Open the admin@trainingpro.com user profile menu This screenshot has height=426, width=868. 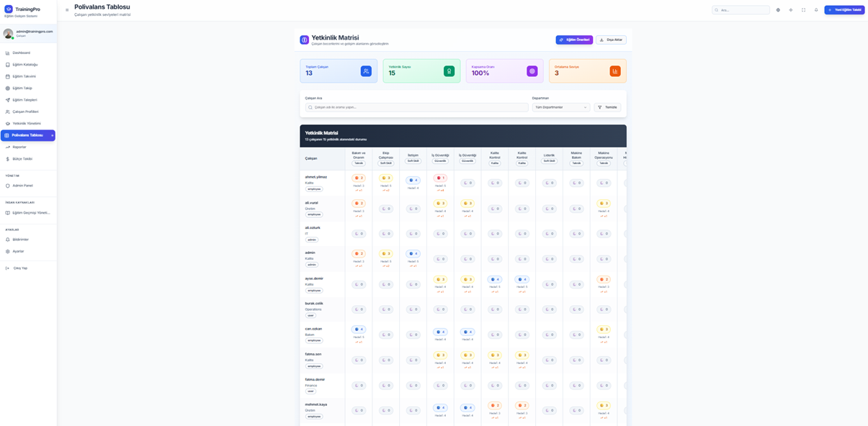tap(29, 33)
